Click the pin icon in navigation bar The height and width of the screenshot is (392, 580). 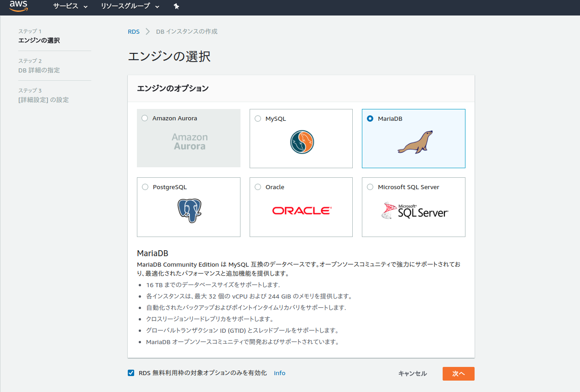click(x=176, y=6)
